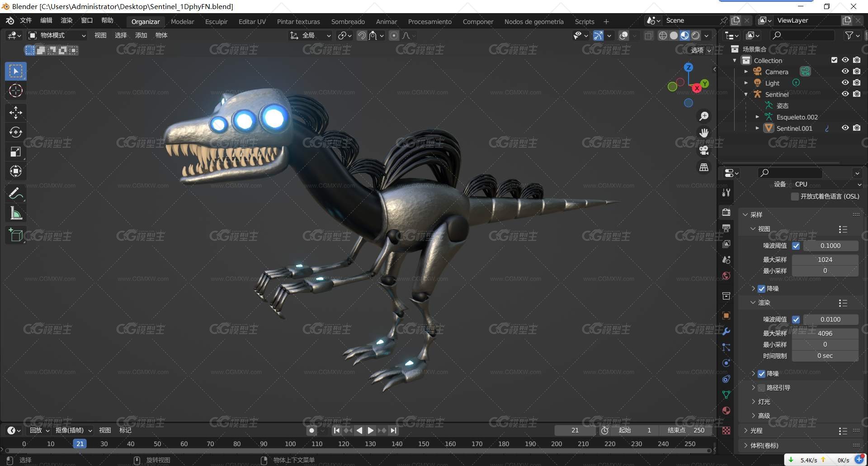The width and height of the screenshot is (868, 466).
Task: Click frame 21 marker on timeline
Action: pos(80,444)
